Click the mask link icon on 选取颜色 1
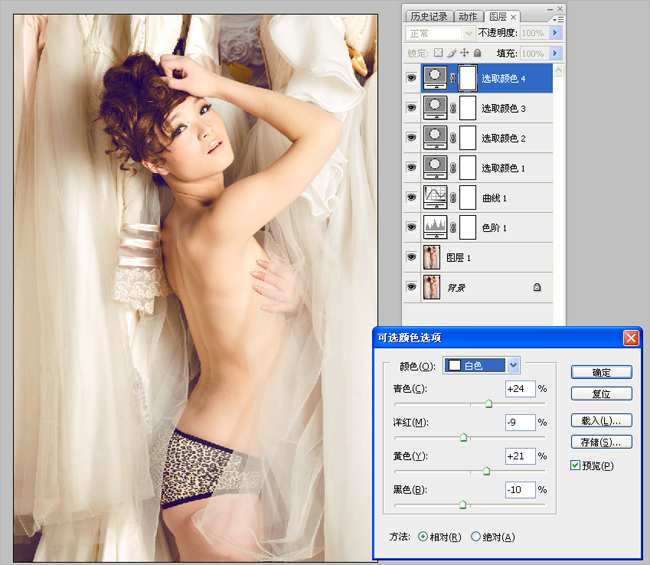The image size is (650, 565). [453, 167]
